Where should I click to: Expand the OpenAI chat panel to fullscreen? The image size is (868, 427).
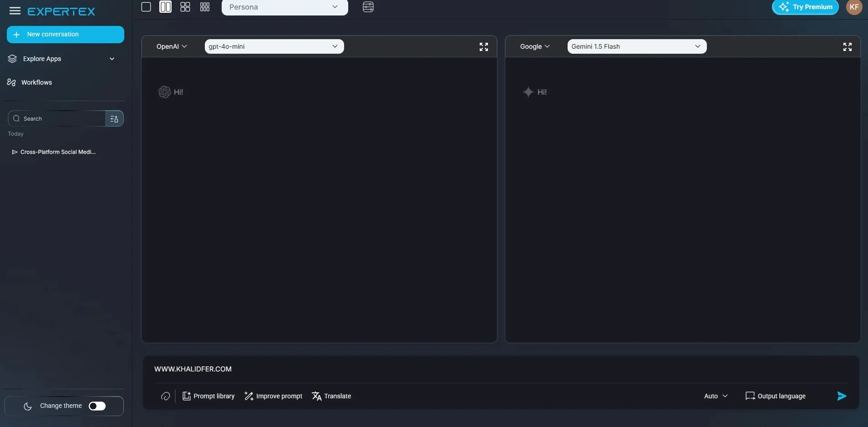pos(484,47)
